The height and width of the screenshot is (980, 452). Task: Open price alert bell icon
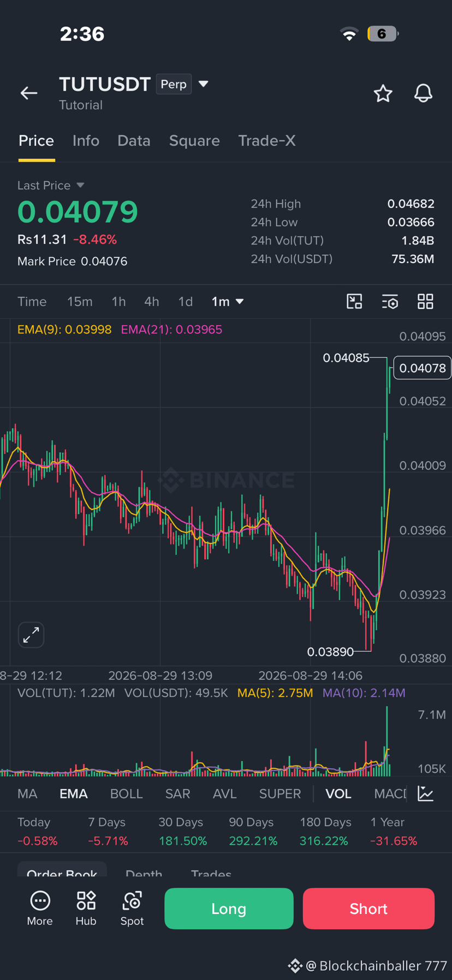[x=423, y=93]
